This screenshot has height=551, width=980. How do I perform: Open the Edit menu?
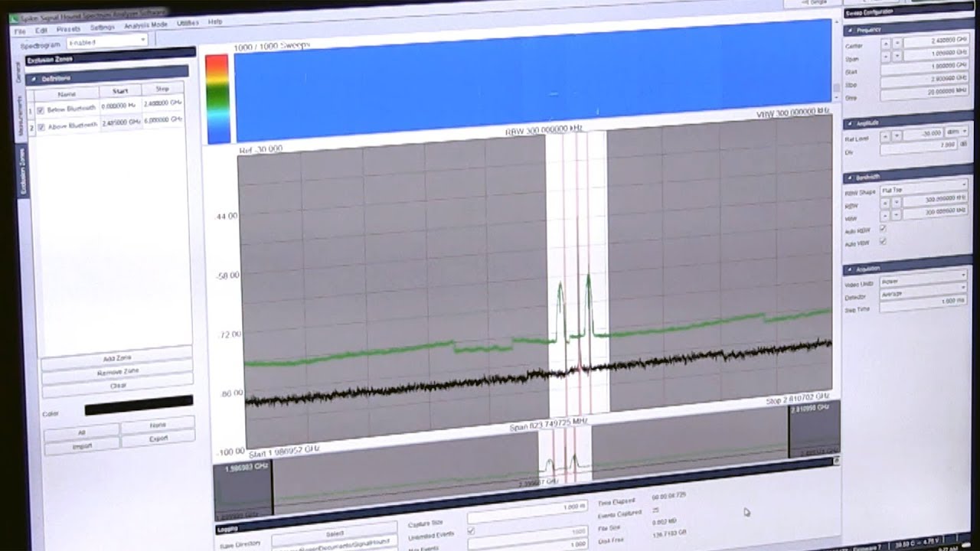(41, 31)
